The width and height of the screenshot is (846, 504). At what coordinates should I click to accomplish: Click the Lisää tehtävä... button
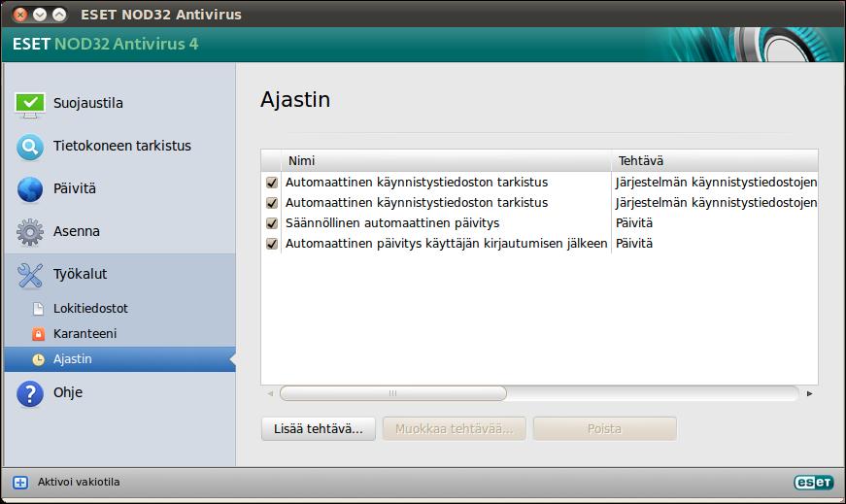pos(319,429)
